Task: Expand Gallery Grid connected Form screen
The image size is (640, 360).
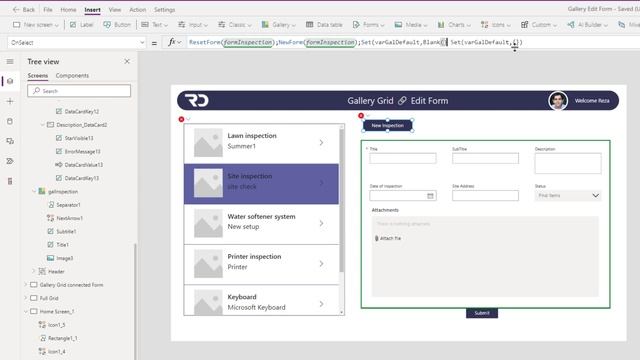Action: pos(26,285)
